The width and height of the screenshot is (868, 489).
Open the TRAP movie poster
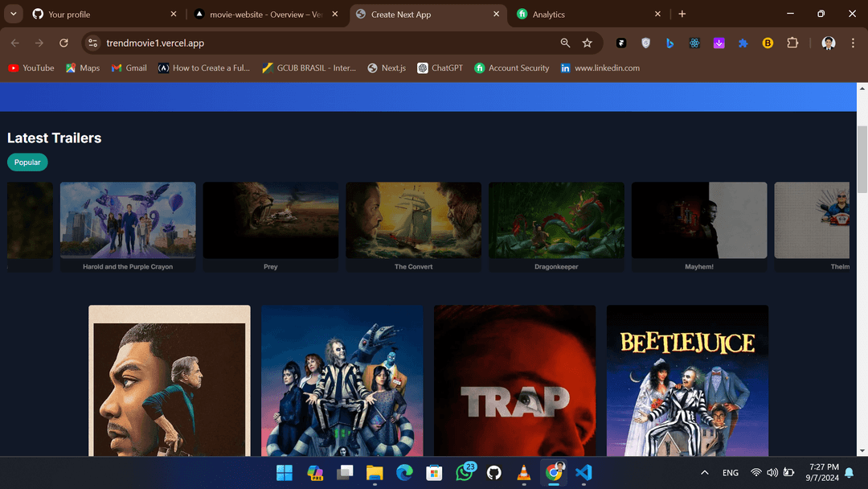click(515, 380)
